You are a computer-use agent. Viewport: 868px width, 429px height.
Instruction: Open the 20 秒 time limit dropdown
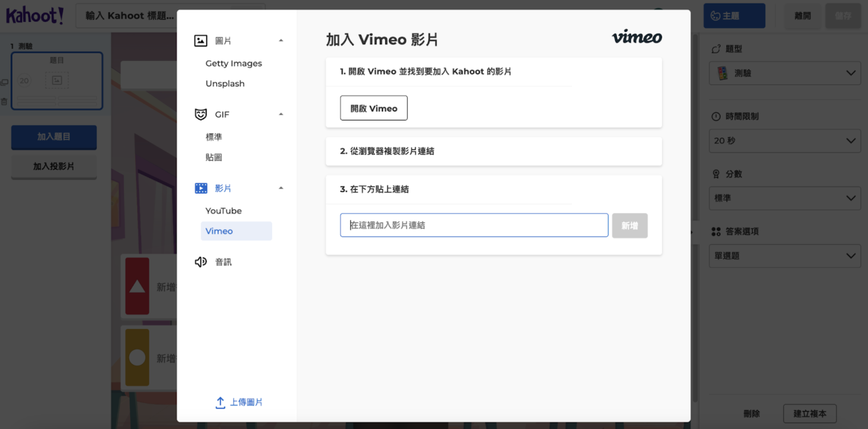click(785, 141)
